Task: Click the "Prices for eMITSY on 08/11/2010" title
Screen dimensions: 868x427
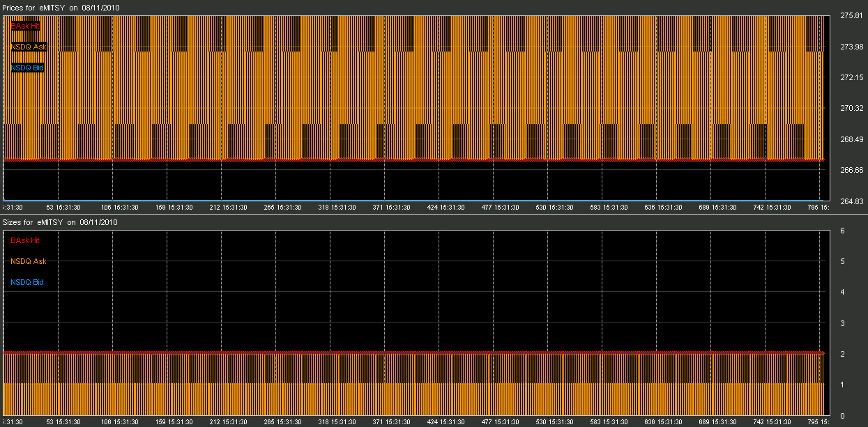Action: coord(61,7)
